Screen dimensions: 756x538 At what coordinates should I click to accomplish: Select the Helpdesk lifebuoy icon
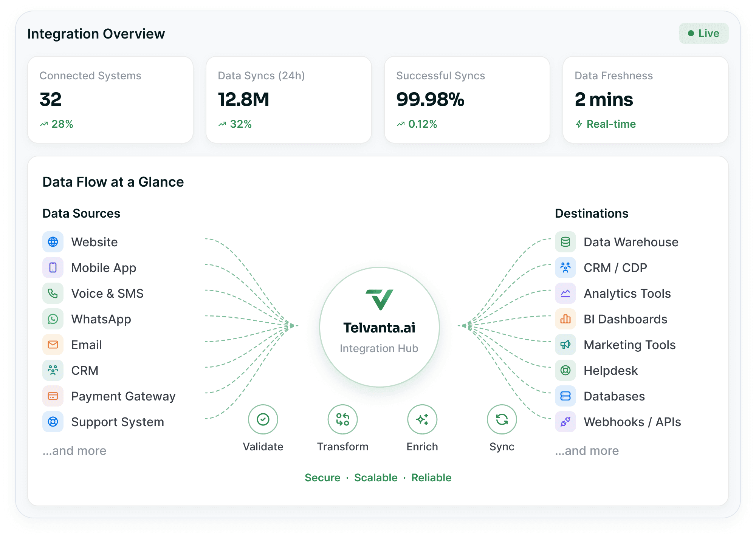click(565, 370)
